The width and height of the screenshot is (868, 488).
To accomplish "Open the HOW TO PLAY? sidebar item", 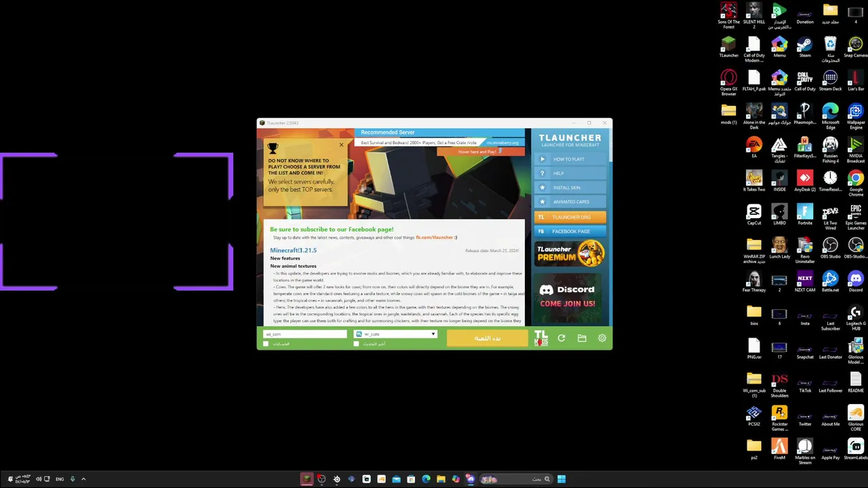I will coord(570,159).
